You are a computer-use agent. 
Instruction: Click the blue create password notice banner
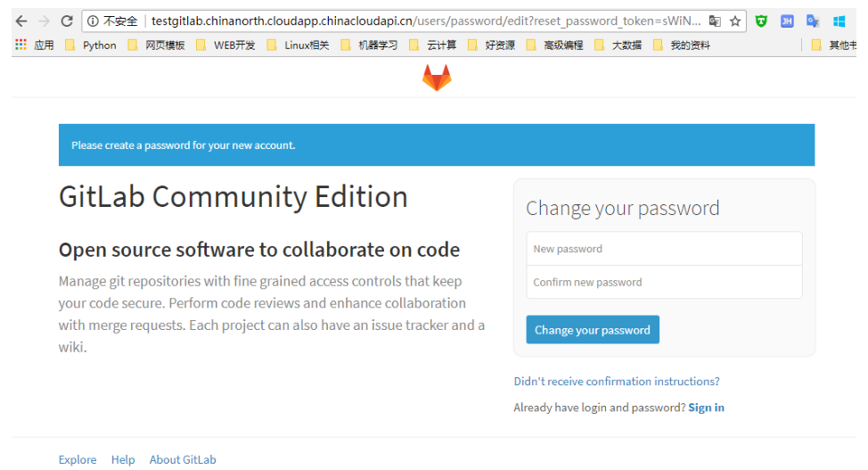tap(437, 145)
